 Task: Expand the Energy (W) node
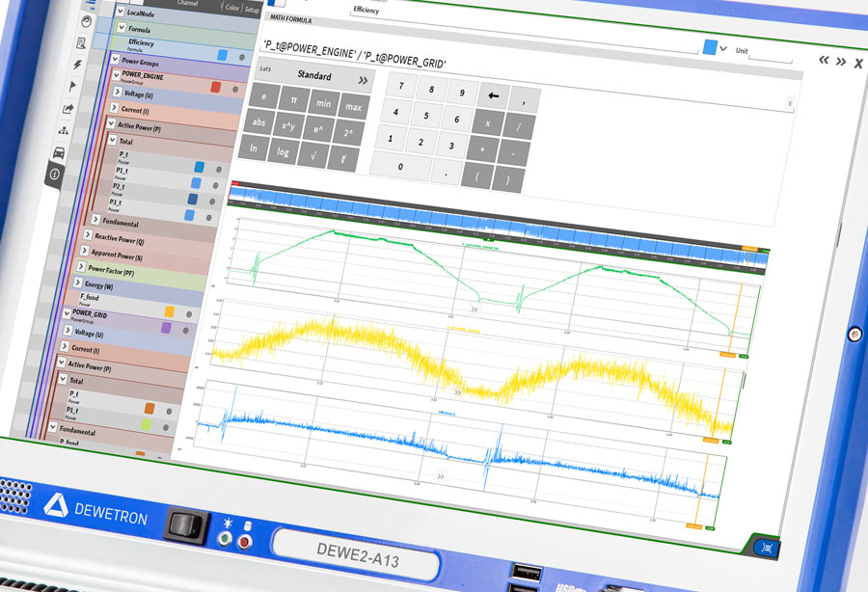pos(77,283)
